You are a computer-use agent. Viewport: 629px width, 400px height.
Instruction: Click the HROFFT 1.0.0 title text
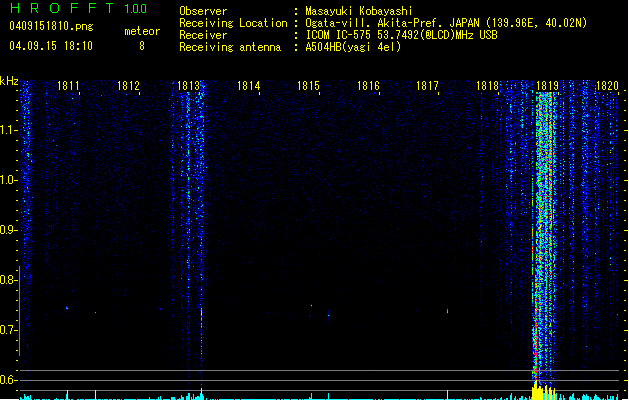pyautogui.click(x=78, y=8)
